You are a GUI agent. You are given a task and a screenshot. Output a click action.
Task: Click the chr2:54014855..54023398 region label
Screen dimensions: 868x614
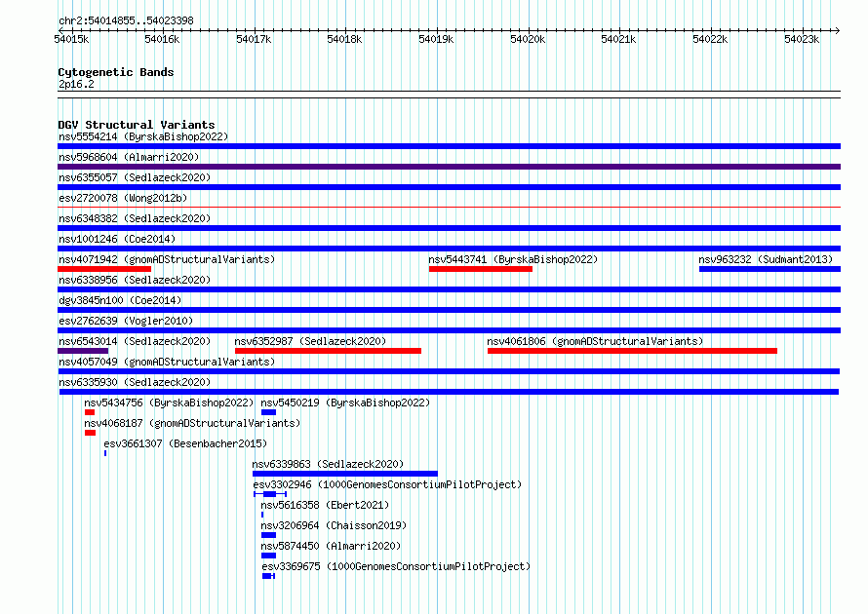click(x=126, y=20)
